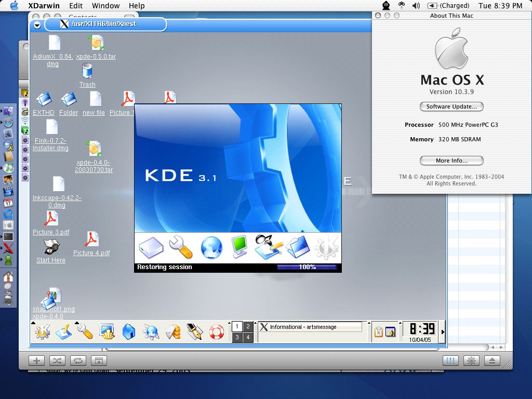Click the battery Charged status menu
Viewport: 532px width, 399px height.
448,5
